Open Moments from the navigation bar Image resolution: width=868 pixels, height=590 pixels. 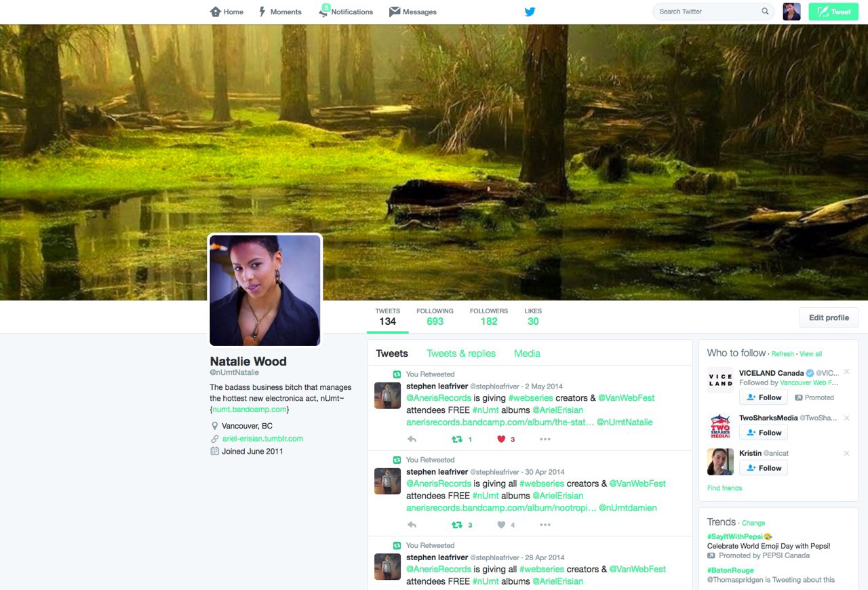pyautogui.click(x=279, y=12)
